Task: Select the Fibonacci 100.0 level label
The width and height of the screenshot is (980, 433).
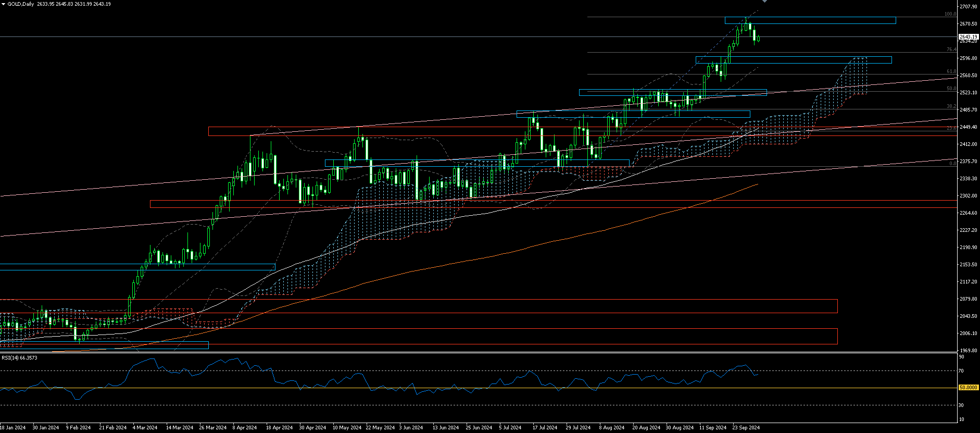Action: click(950, 15)
